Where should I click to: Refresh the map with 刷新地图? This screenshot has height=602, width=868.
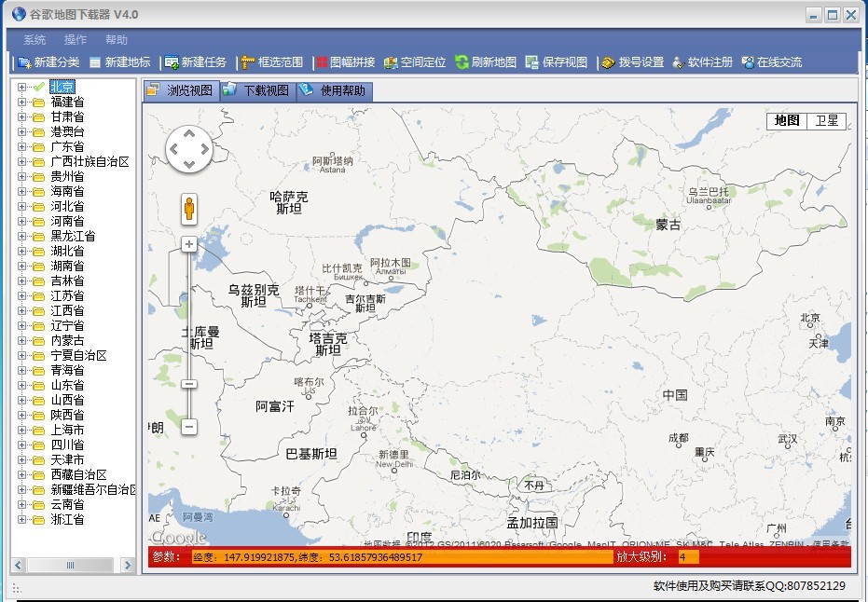point(462,62)
